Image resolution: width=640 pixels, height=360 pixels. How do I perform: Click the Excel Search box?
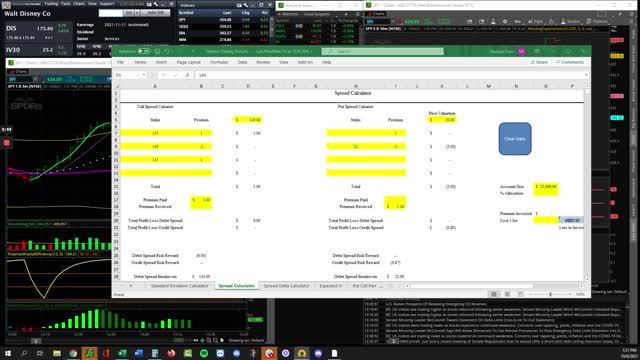coord(382,51)
